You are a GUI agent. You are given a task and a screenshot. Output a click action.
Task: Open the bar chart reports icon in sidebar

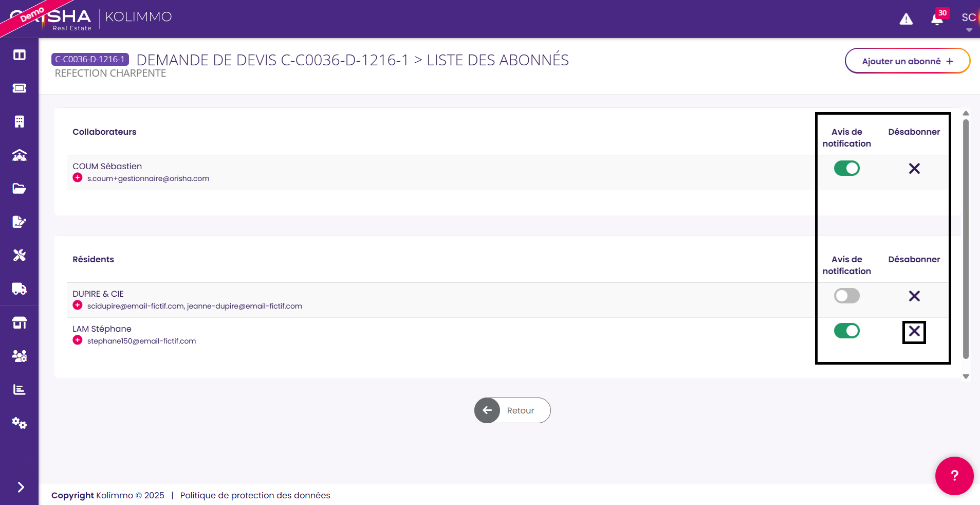pyautogui.click(x=20, y=390)
